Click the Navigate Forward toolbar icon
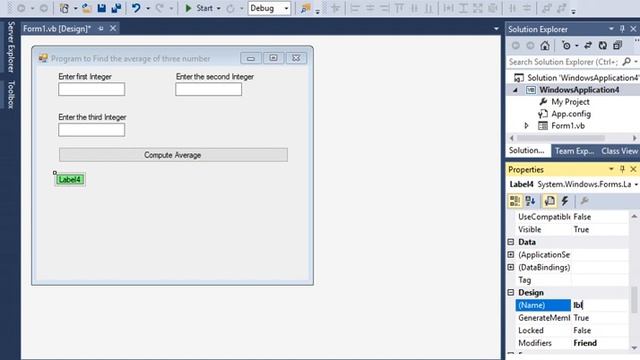Viewport: 640px width, 360px height. (x=44, y=8)
